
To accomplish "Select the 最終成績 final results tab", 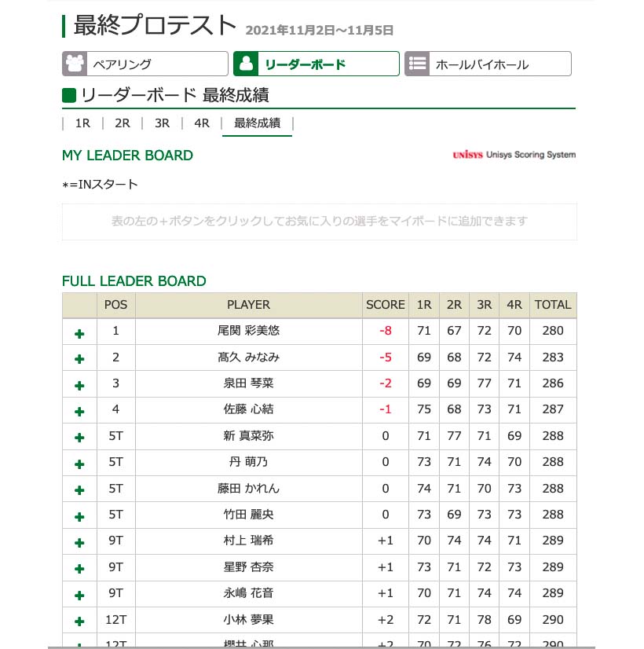I will coord(257,123).
